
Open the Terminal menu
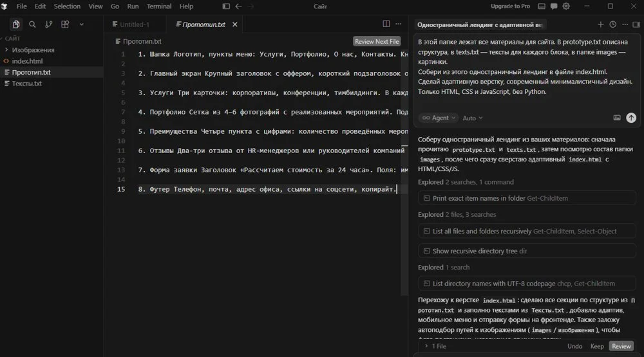tap(159, 6)
